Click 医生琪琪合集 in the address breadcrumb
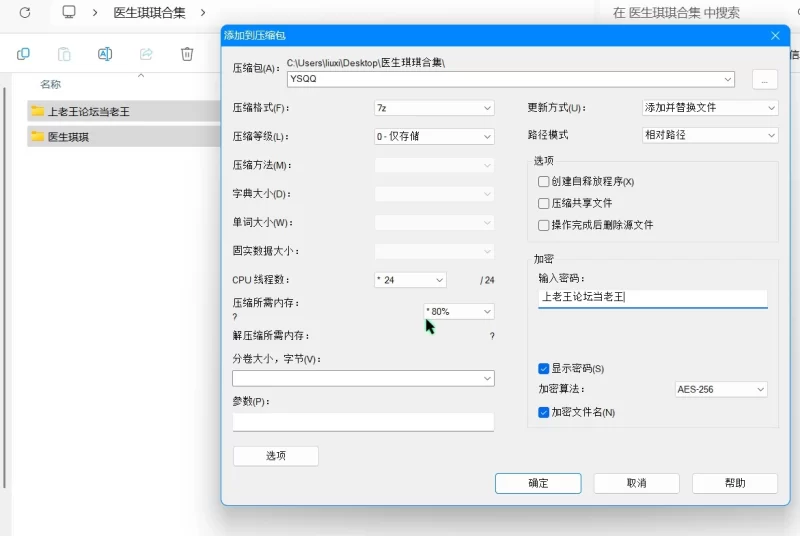Screen dimensions: 800x536 pyautogui.click(x=149, y=13)
